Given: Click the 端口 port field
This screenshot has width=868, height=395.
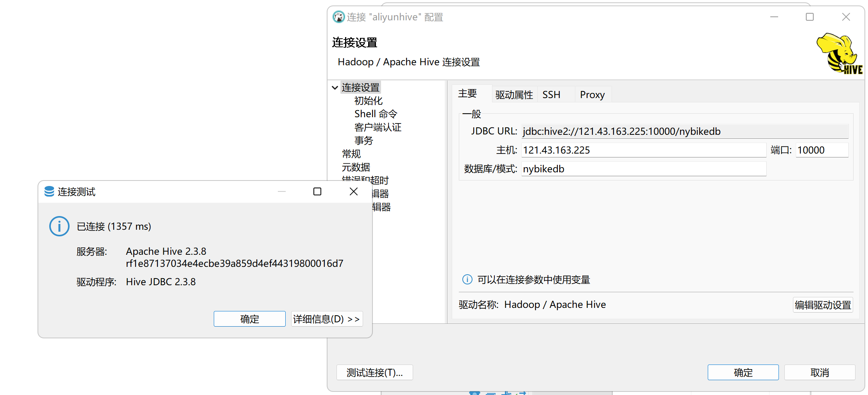Looking at the screenshot, I should coord(822,150).
